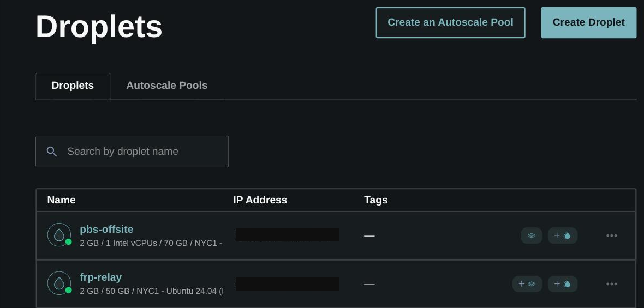Switch to the Autoscale Pools tab
Viewport: 644px width, 308px height.
click(x=167, y=85)
